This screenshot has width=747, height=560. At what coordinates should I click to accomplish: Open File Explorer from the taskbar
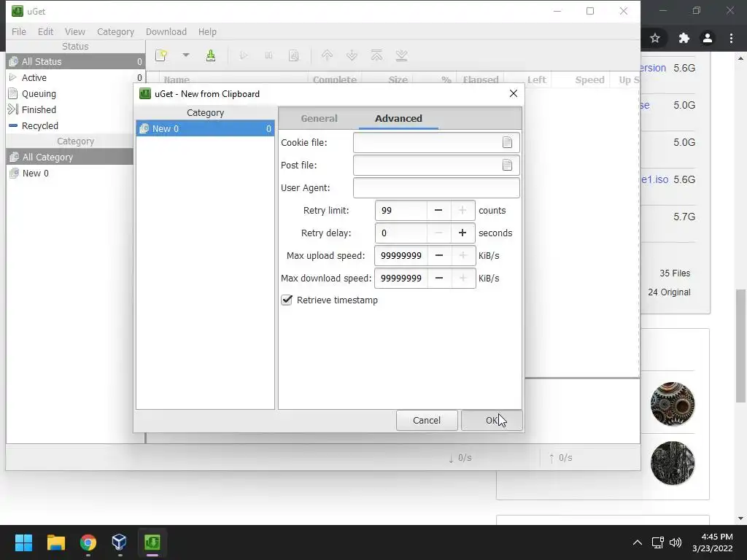coord(55,542)
